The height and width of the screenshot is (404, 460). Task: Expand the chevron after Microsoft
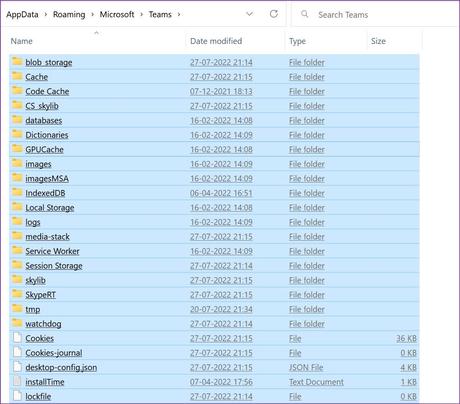pyautogui.click(x=141, y=15)
